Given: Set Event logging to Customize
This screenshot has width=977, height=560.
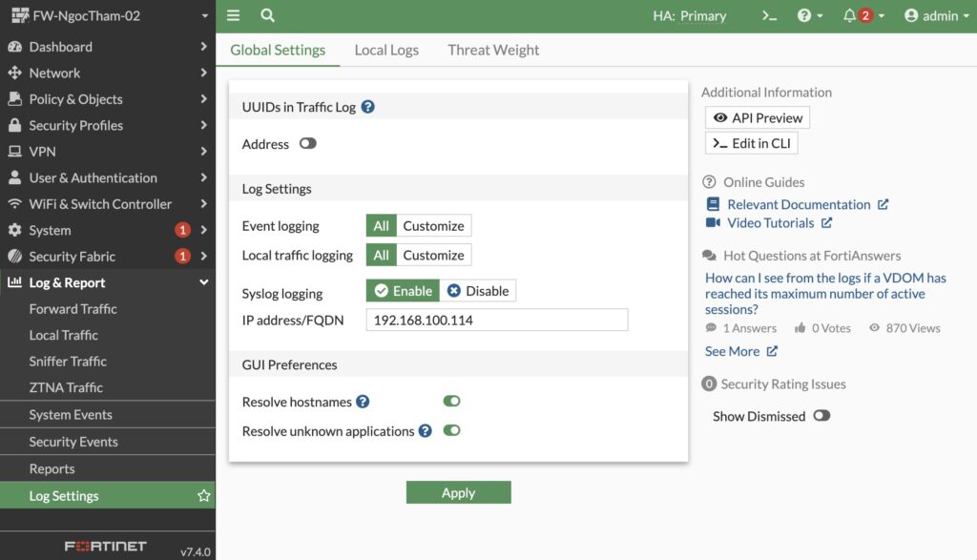Looking at the screenshot, I should 434,225.
